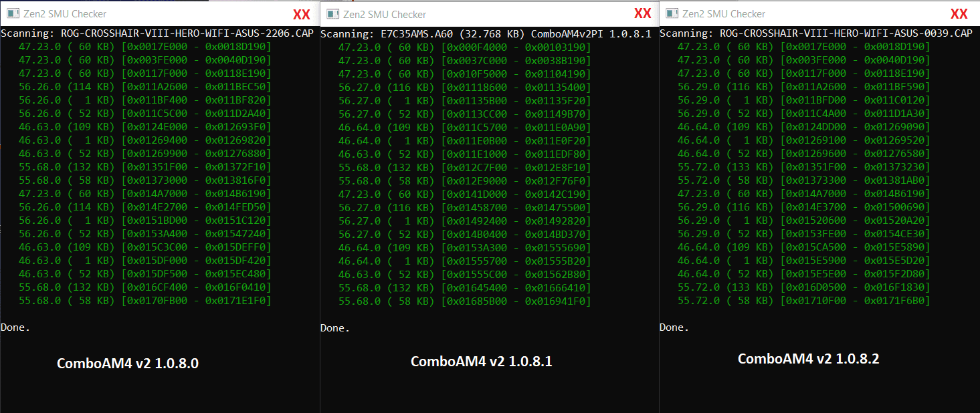Screen dimensions: 980x413
Task: Select 55.72.0 row ending 0x016F1830 in 0039.CAP window
Action: tap(804, 287)
